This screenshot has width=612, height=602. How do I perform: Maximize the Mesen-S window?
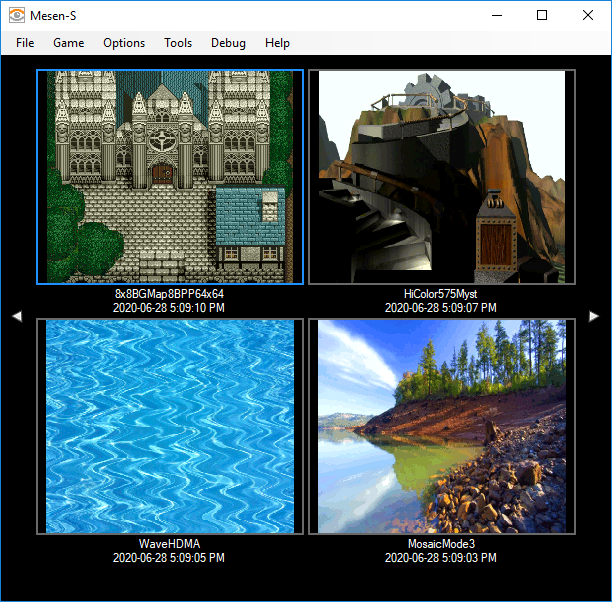pos(542,16)
